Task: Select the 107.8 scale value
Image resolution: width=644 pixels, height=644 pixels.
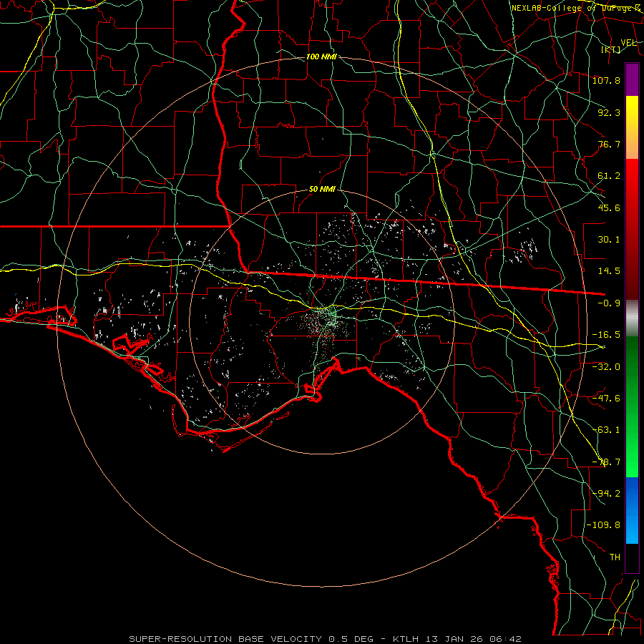Action: [606, 80]
